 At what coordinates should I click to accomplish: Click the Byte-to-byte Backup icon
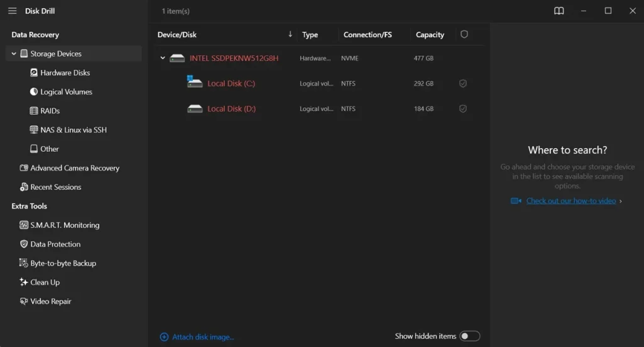pyautogui.click(x=23, y=263)
